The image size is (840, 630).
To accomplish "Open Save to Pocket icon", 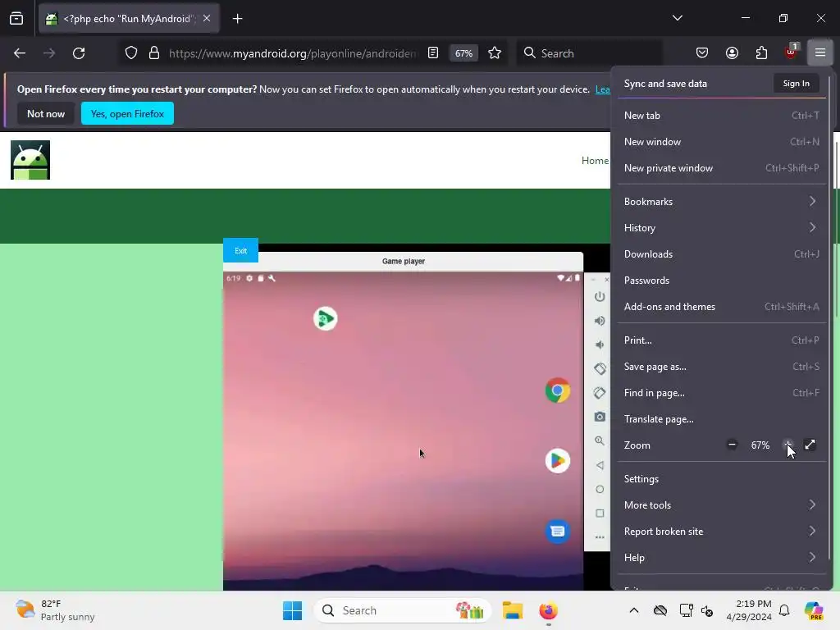I will (702, 52).
